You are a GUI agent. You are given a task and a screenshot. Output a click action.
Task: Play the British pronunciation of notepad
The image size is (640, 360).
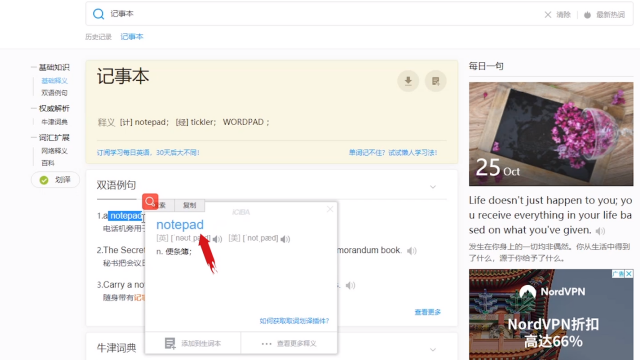(218, 239)
